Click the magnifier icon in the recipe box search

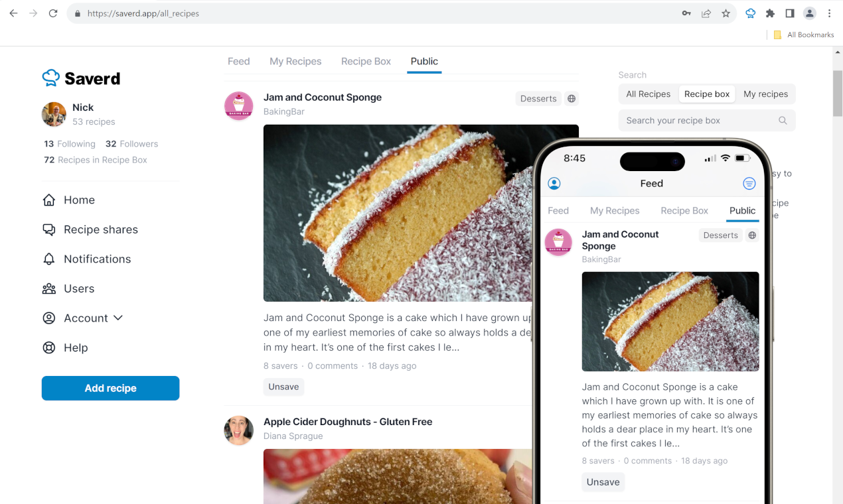(x=783, y=121)
